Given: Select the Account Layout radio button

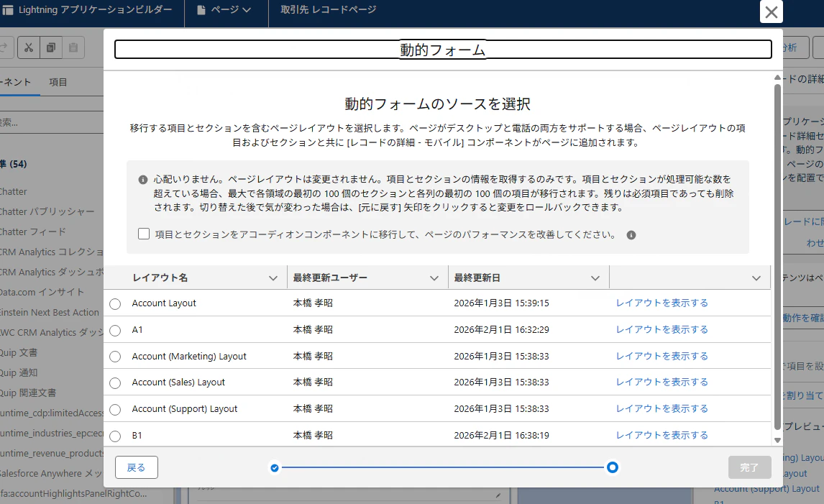Looking at the screenshot, I should point(115,304).
